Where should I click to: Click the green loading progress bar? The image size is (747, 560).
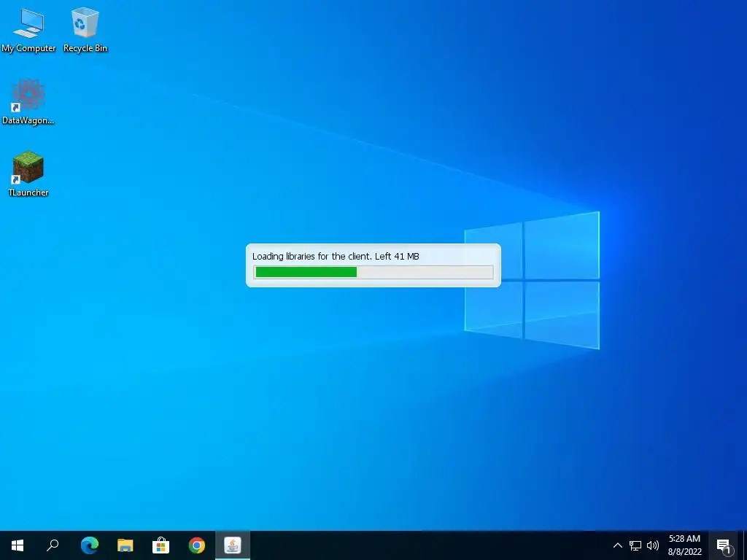coord(373,272)
